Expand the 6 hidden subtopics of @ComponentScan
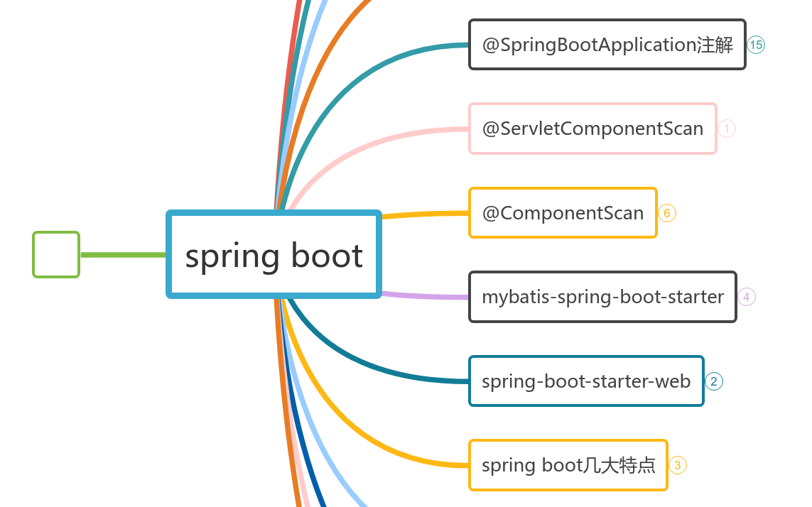Viewport: 812px width, 507px height. point(666,212)
